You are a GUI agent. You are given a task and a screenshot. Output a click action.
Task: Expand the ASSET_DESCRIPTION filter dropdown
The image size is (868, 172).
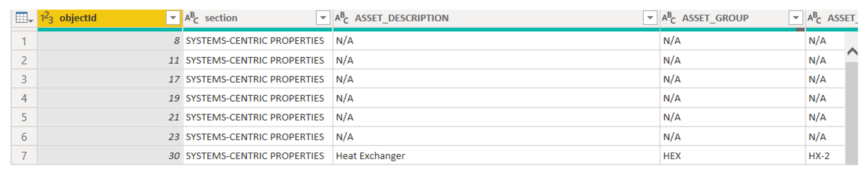(650, 18)
